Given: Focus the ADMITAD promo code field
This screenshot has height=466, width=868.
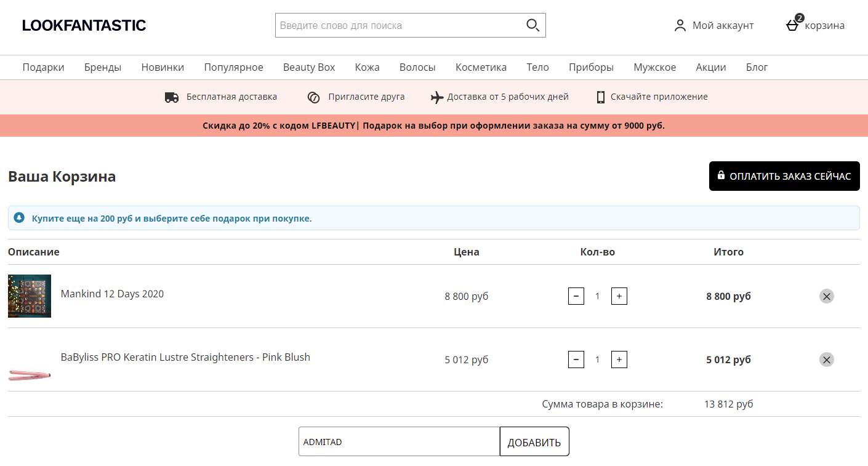Looking at the screenshot, I should [399, 441].
